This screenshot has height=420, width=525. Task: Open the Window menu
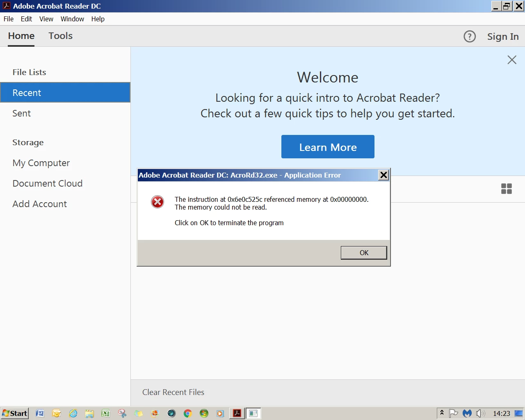click(x=72, y=19)
